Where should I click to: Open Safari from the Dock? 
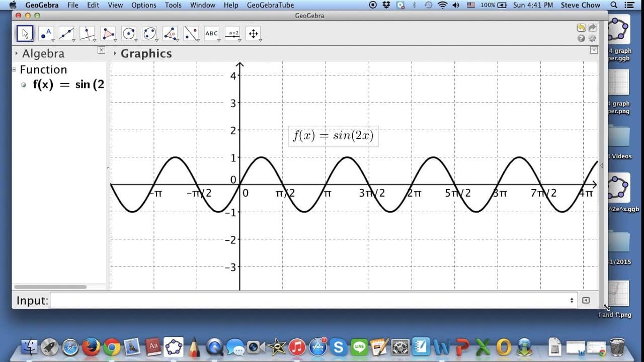(70, 346)
